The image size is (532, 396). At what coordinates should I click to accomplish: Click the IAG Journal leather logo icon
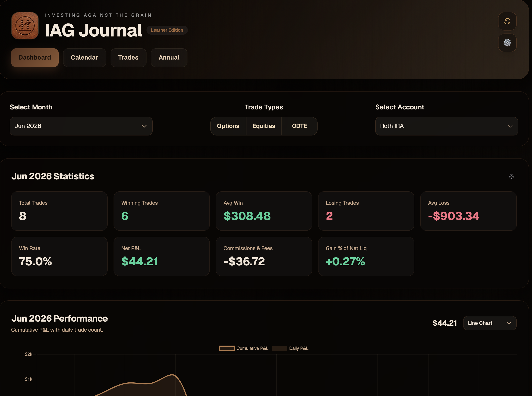click(x=25, y=26)
